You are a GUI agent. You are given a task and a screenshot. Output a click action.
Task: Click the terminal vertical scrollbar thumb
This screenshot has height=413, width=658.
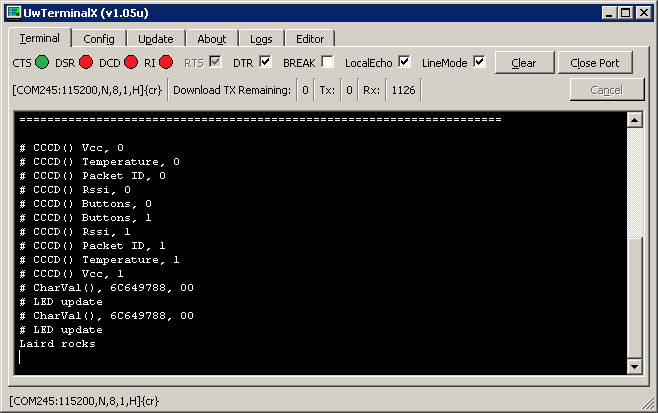pos(634,298)
